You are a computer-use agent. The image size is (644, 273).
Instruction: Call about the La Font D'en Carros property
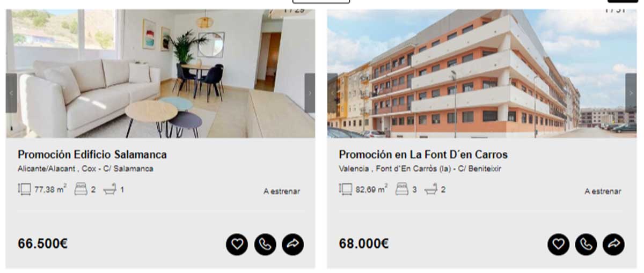(x=586, y=245)
